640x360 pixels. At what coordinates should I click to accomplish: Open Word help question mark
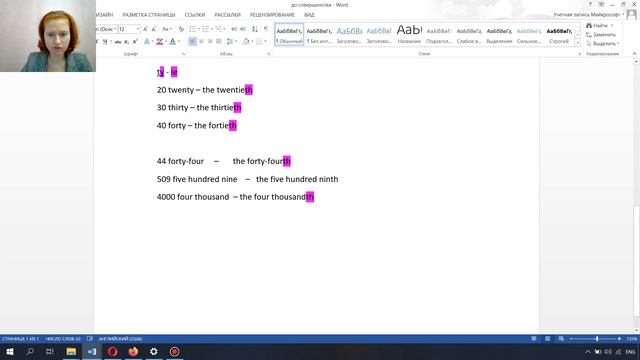(590, 4)
